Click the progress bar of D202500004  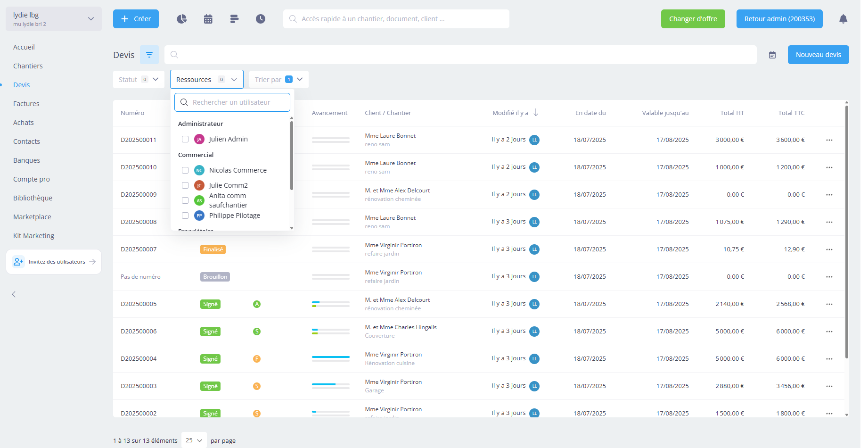[x=331, y=359]
